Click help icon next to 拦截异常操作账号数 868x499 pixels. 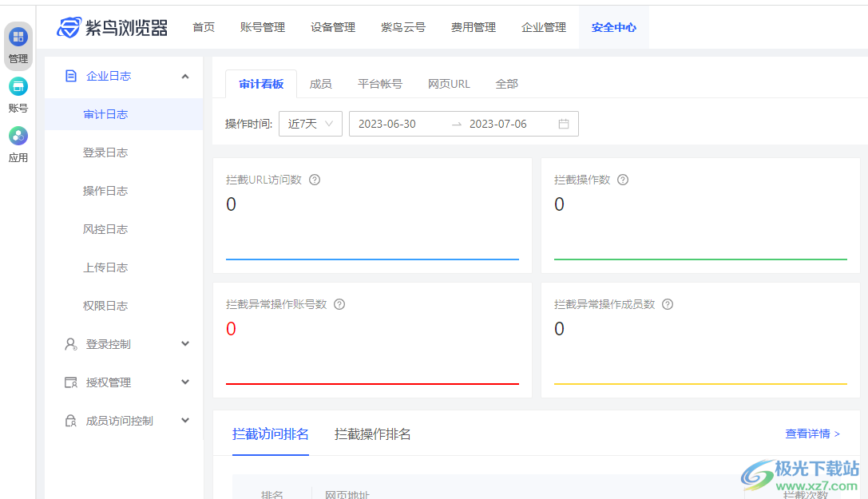(339, 304)
